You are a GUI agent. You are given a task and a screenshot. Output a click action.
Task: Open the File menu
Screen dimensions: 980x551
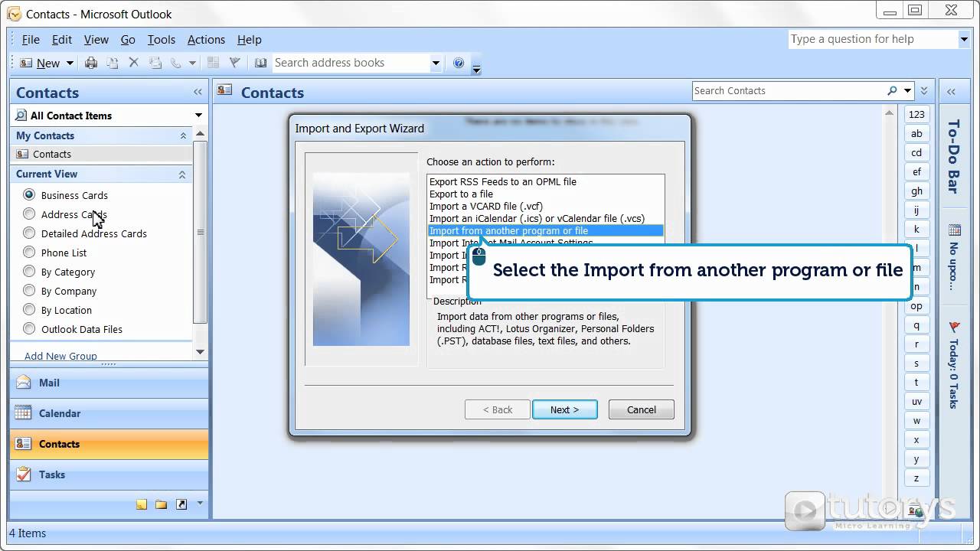click(31, 40)
